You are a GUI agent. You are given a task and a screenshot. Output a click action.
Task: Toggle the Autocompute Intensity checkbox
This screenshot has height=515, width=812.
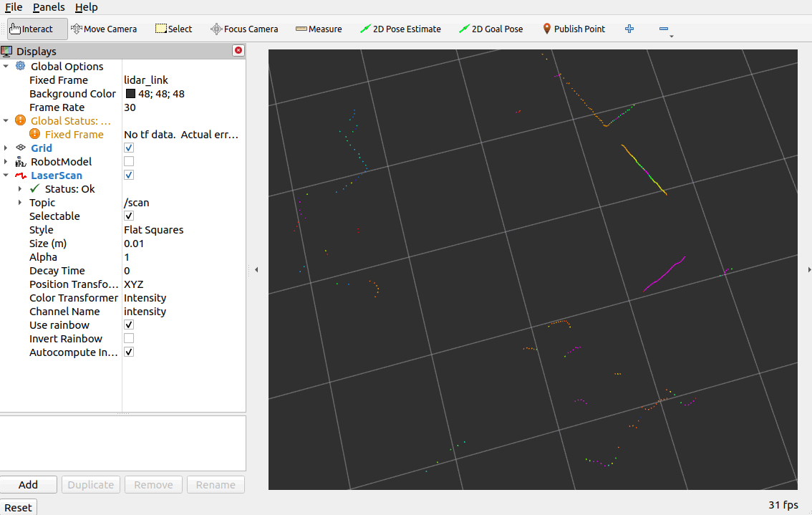tap(129, 352)
